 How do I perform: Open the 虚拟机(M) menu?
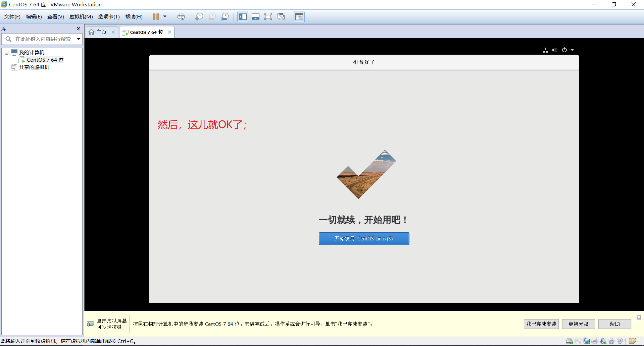81,17
